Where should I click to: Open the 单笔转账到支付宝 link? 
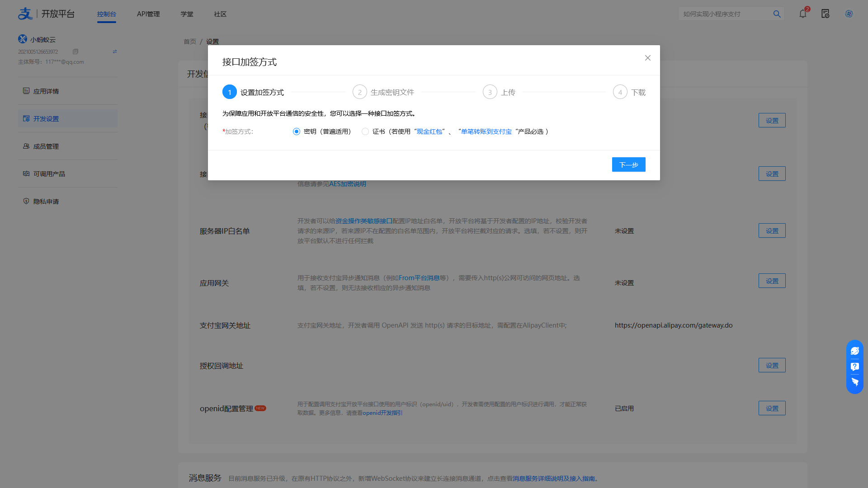486,131
